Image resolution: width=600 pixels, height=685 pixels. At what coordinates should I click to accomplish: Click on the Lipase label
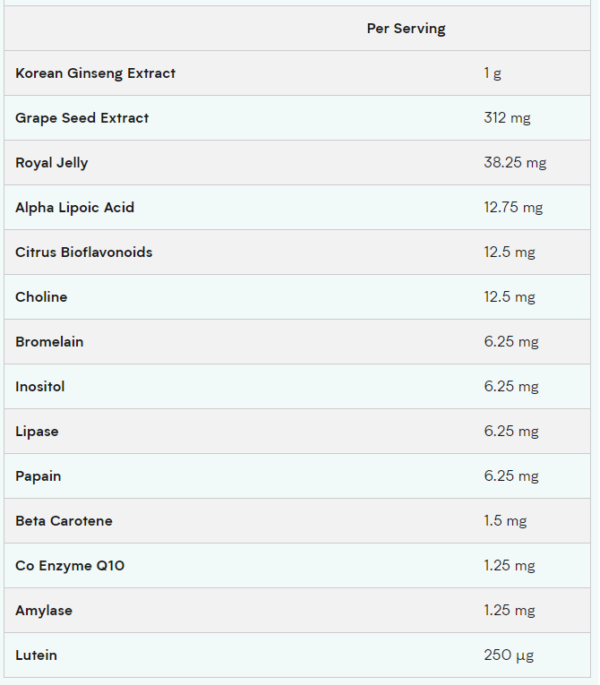pyautogui.click(x=37, y=432)
